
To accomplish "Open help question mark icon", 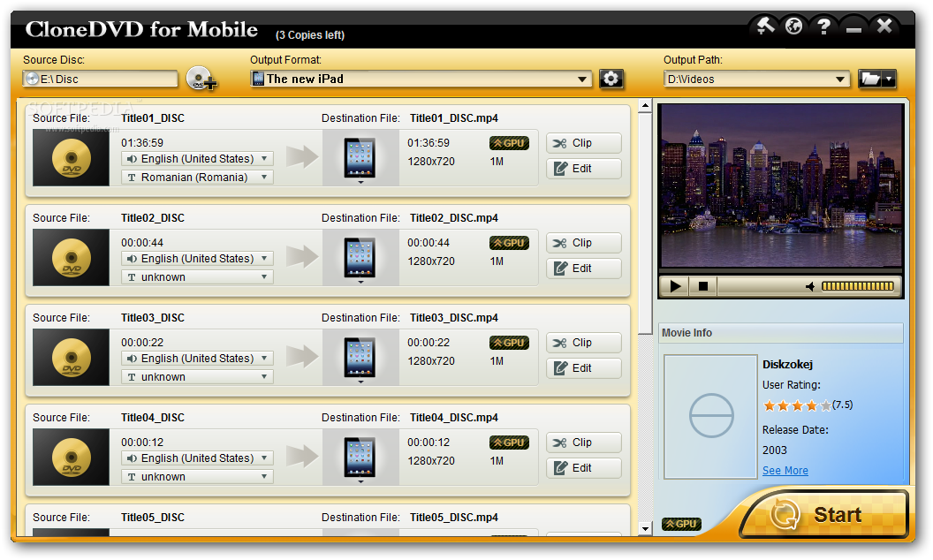I will pos(823,26).
